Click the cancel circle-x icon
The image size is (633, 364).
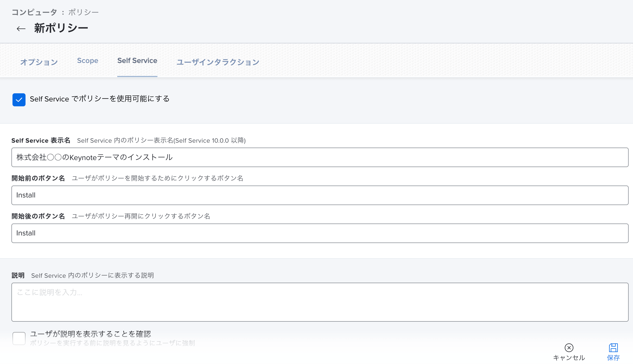tap(569, 347)
